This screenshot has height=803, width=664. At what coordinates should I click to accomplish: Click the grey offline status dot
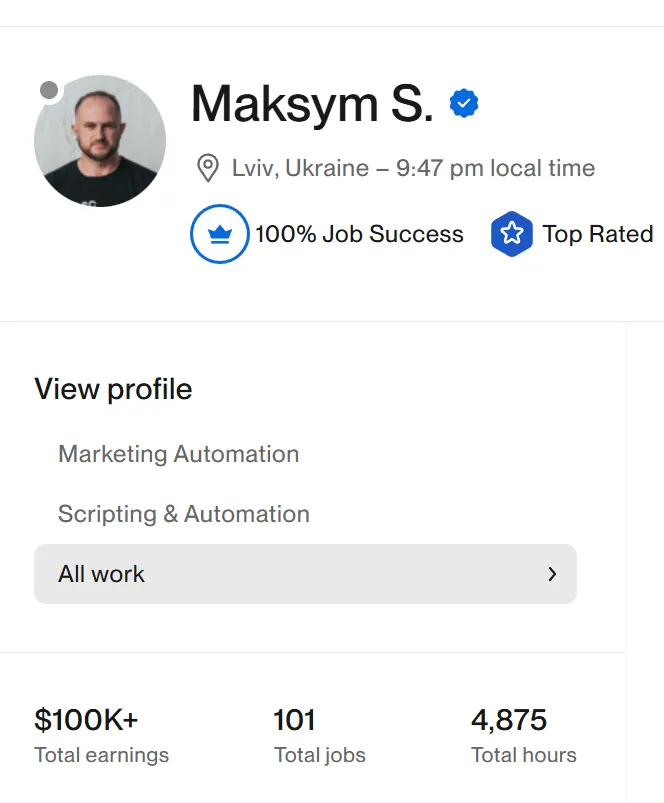[49, 90]
